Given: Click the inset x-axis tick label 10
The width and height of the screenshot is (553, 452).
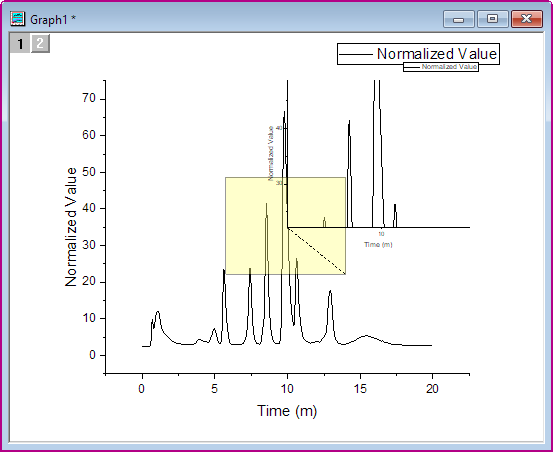Looking at the screenshot, I should tap(381, 234).
